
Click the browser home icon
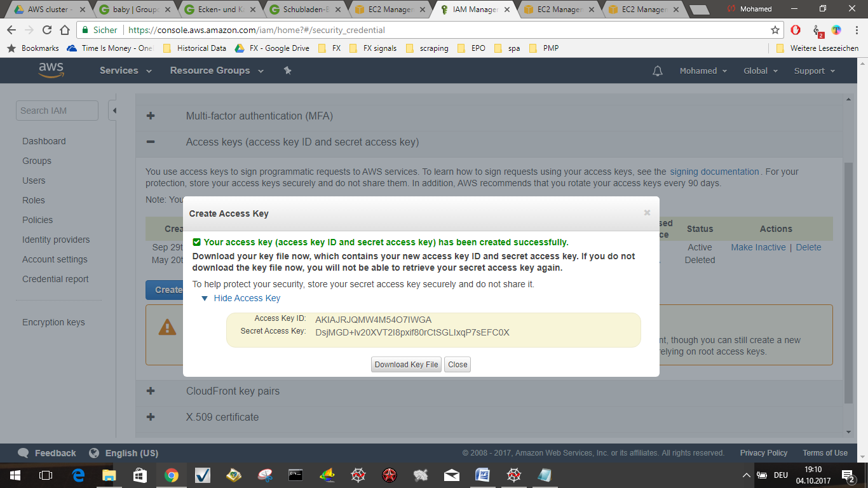[x=65, y=30]
